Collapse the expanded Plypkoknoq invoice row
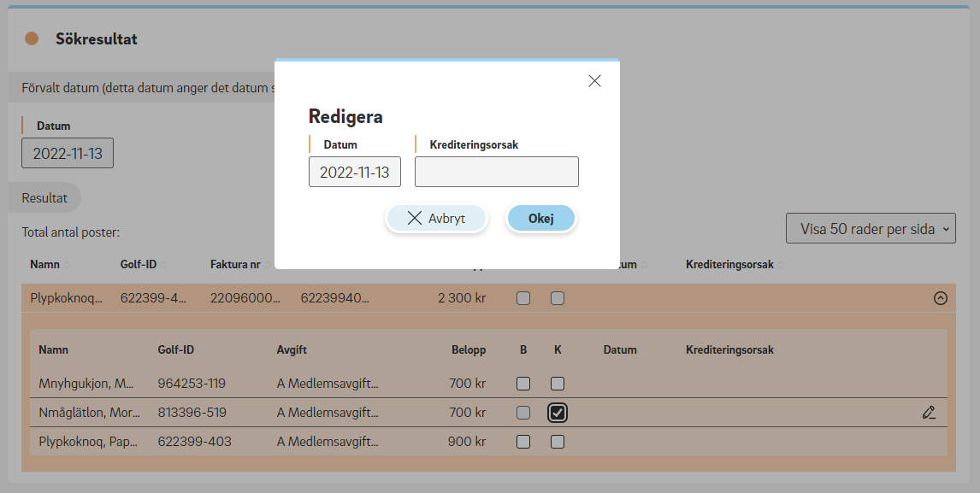 coord(940,298)
